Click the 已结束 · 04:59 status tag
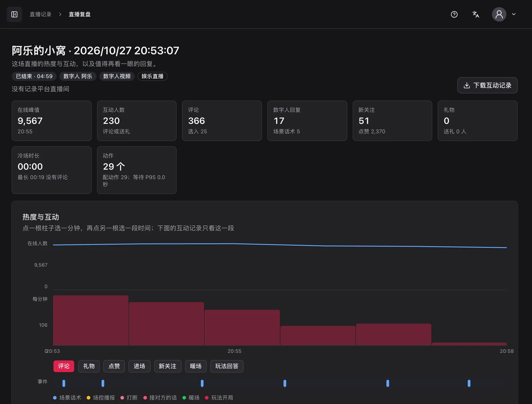The height and width of the screenshot is (404, 532). 34,76
